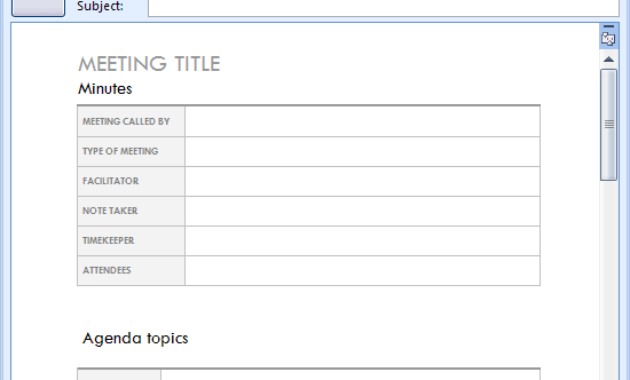The height and width of the screenshot is (380, 630).
Task: Click the empty Note Taker value cell
Action: pyautogui.click(x=362, y=211)
